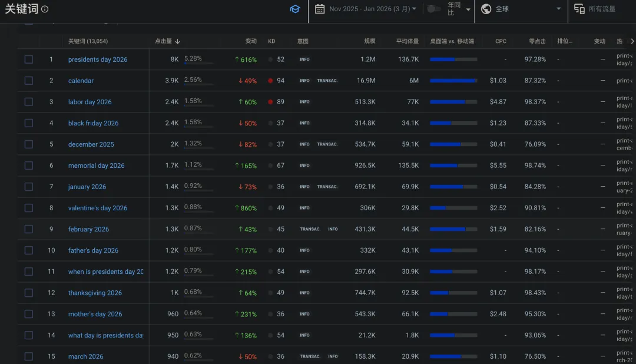The height and width of the screenshot is (364, 636).
Task: Click the sort arrow in 点击量 column
Action: (x=178, y=41)
